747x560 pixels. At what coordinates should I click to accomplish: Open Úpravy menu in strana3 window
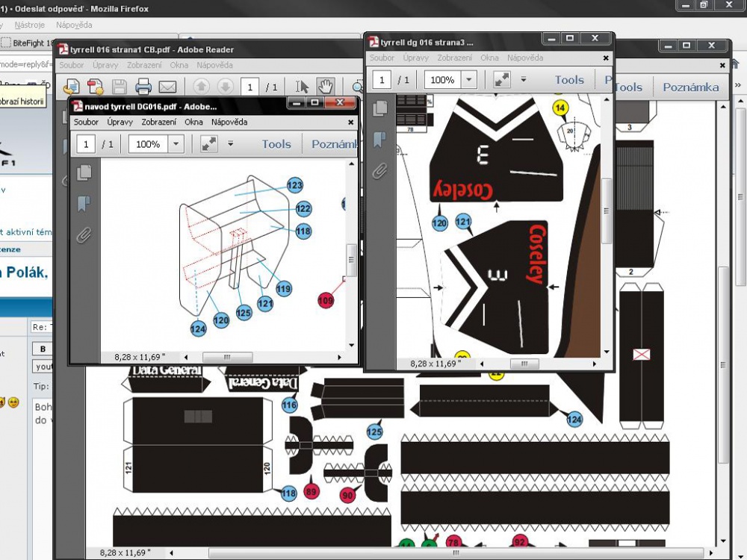pos(415,57)
